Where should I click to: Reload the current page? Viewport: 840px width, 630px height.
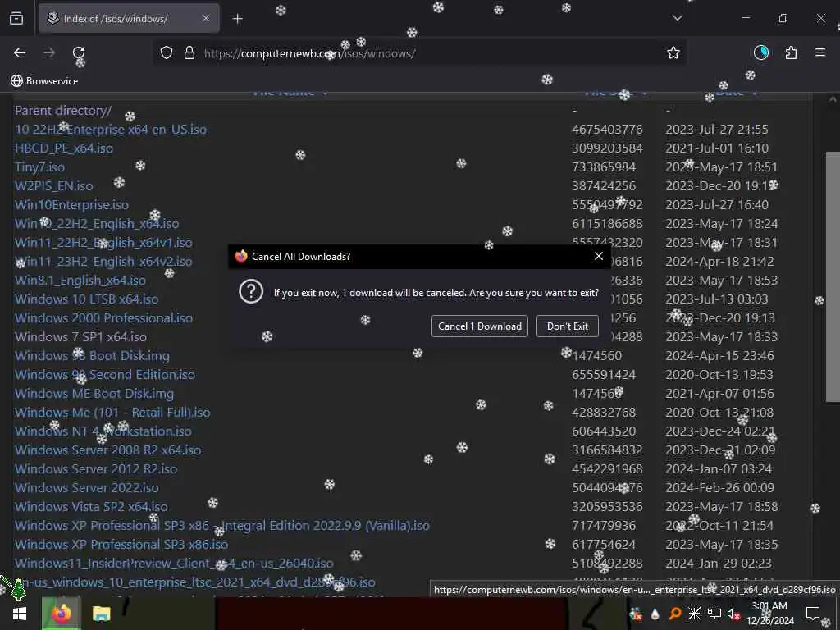[79, 52]
